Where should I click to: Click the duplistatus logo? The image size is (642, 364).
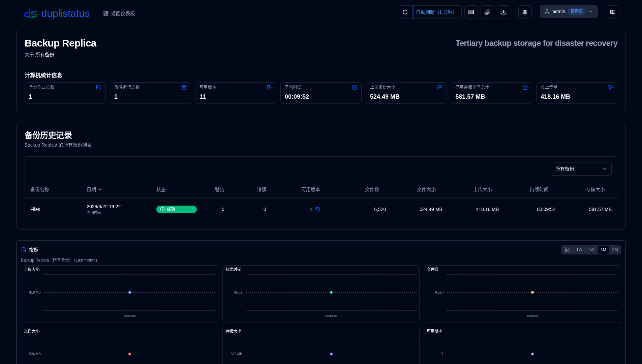click(57, 13)
